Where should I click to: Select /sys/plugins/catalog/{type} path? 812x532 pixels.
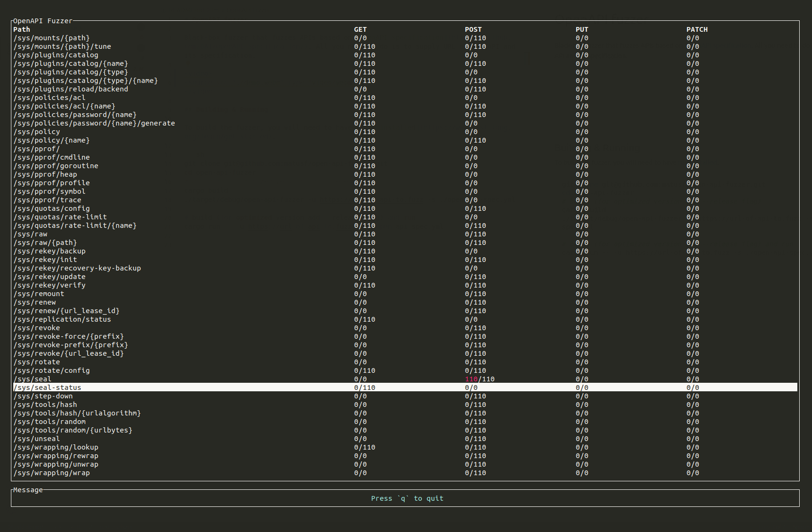click(71, 72)
